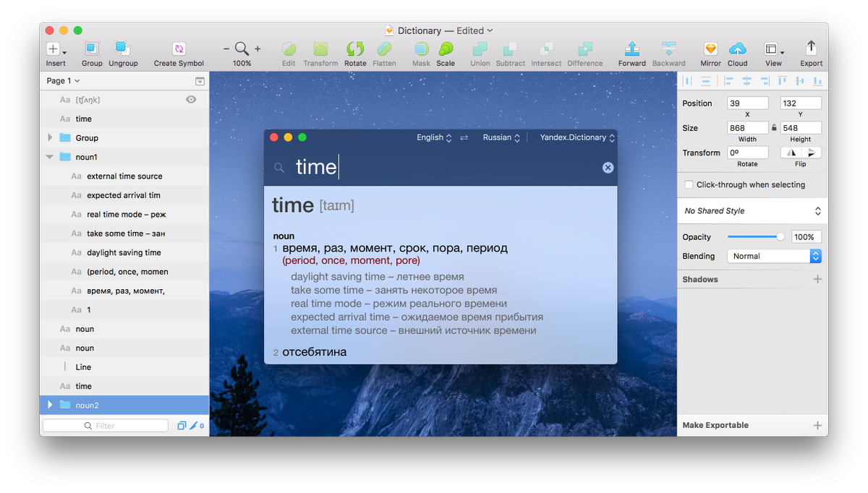868x493 pixels.
Task: Select the 'daylight saving time' layer
Action: point(124,252)
